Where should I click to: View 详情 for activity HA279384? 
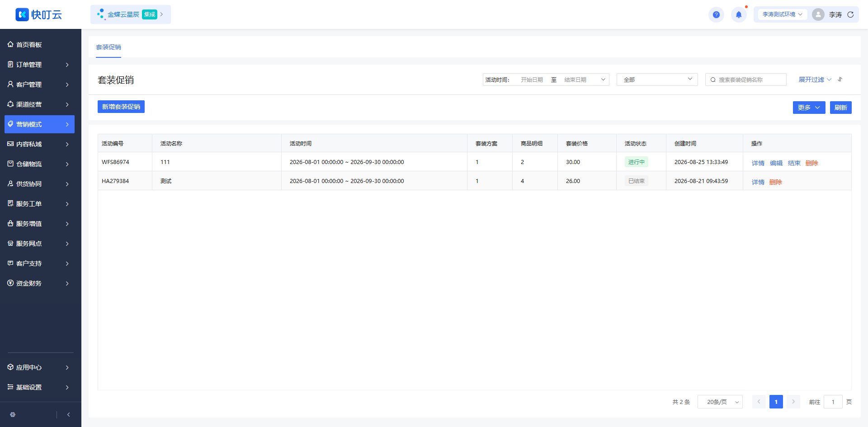tap(758, 182)
